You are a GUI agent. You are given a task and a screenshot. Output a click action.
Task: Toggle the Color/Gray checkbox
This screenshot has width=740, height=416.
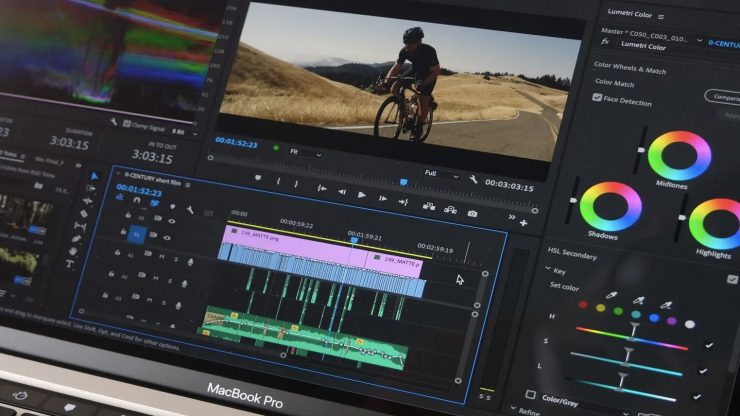pos(530,395)
